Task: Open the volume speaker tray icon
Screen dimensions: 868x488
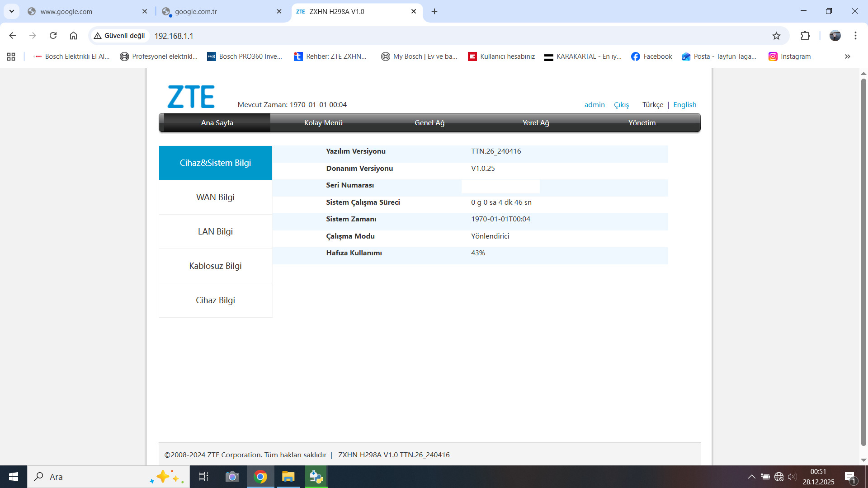Action: pyautogui.click(x=792, y=477)
